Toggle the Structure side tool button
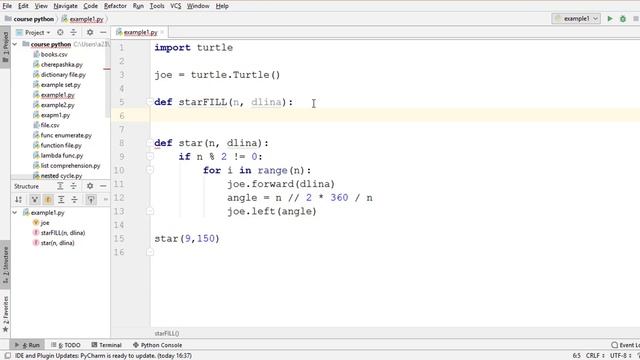The height and width of the screenshot is (360, 640). [5, 265]
